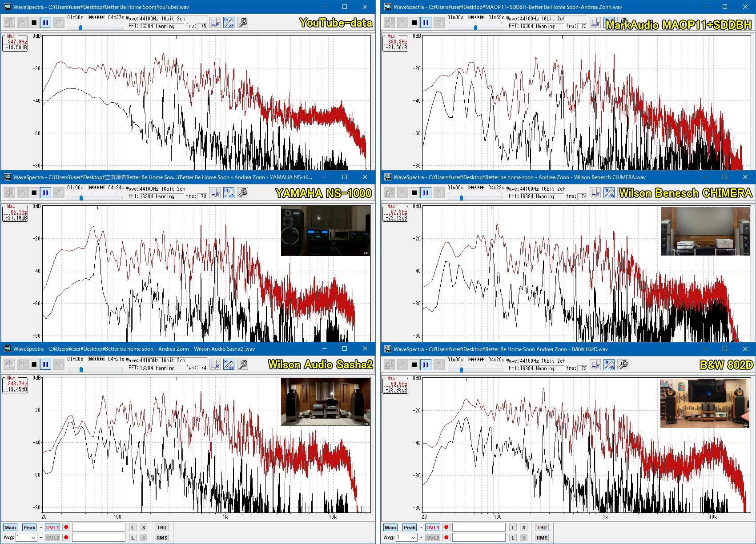Toggle THD in the Sasha2 window panel
Screen dimensions: 756x544
[161, 528]
